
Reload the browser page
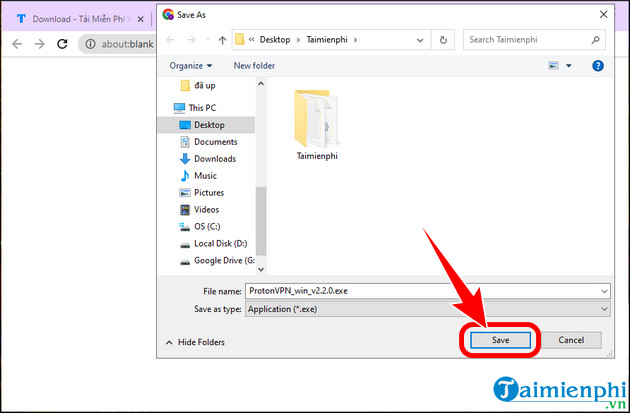(62, 44)
